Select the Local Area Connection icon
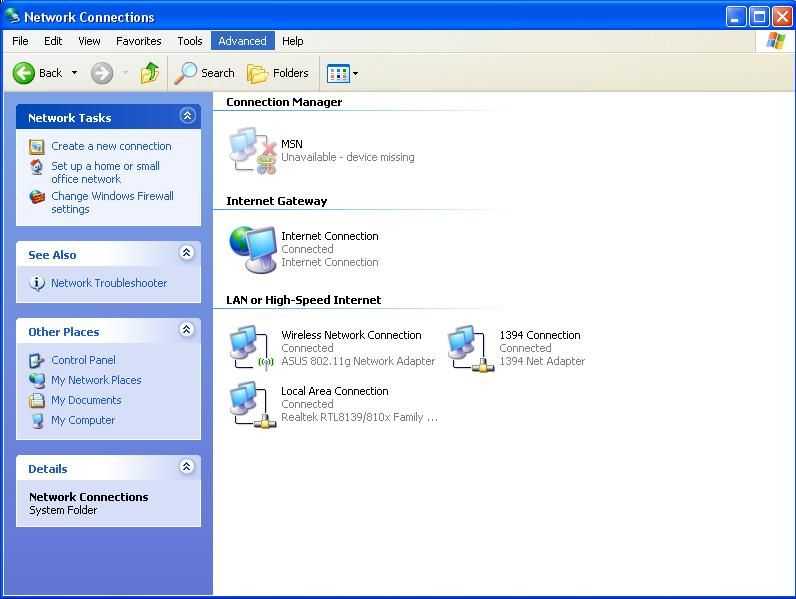The image size is (796, 599). pos(252,404)
